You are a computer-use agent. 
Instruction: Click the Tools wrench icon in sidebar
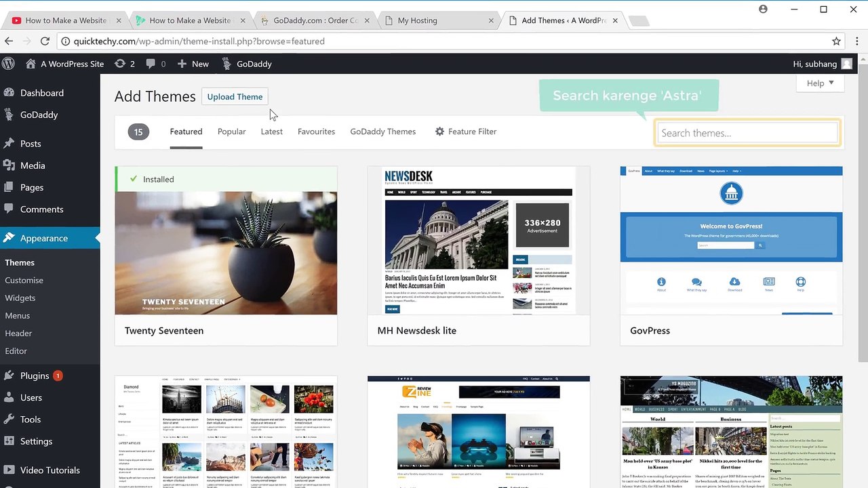(x=9, y=419)
